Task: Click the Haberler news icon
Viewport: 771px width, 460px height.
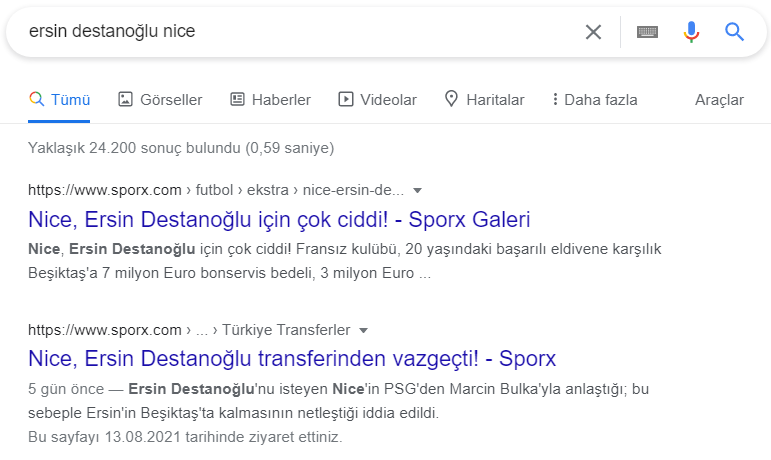Action: tap(238, 99)
